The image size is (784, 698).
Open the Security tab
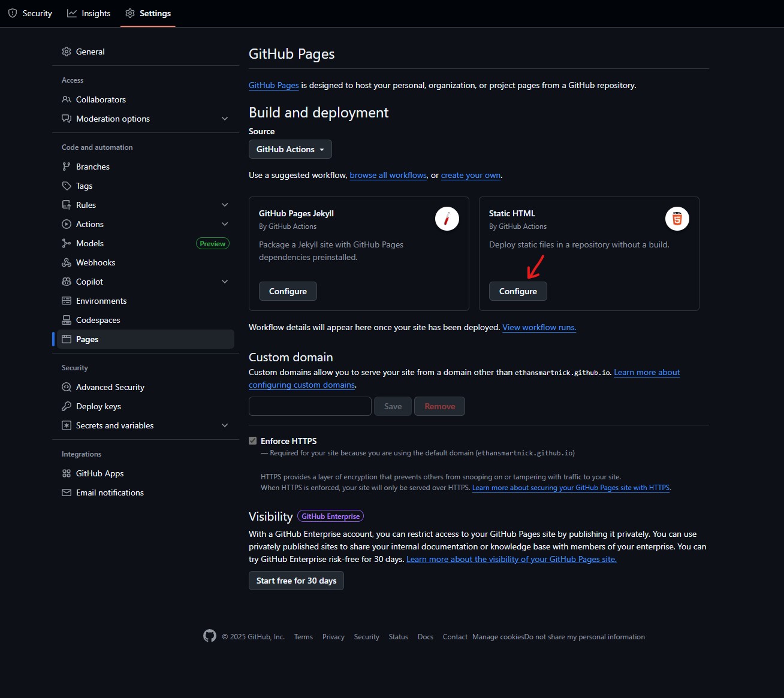[x=30, y=13]
